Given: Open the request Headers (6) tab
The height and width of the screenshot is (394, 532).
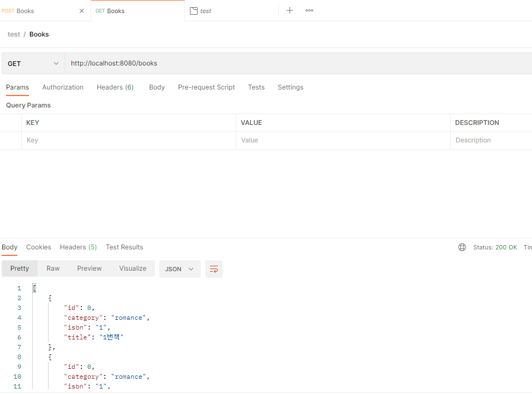Looking at the screenshot, I should pyautogui.click(x=115, y=87).
